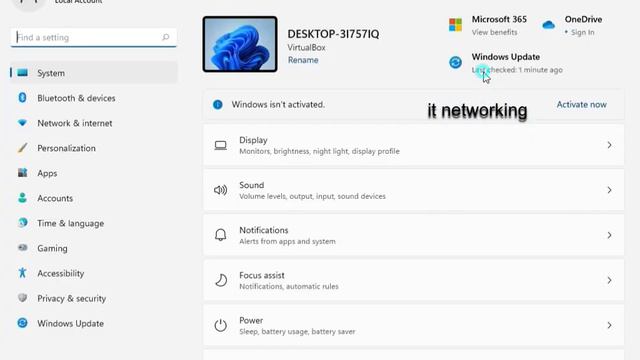This screenshot has height=360, width=640.
Task: Click Activate now link
Action: (581, 104)
